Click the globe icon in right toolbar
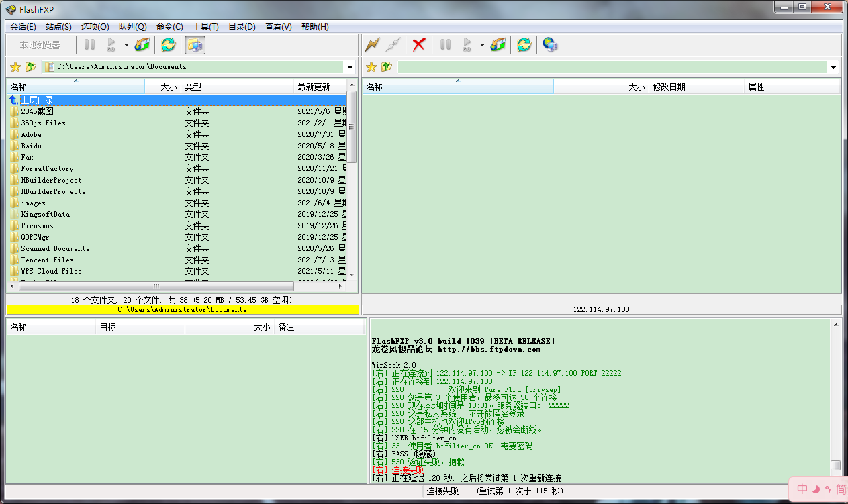Viewport: 848px width, 504px height. click(x=550, y=45)
